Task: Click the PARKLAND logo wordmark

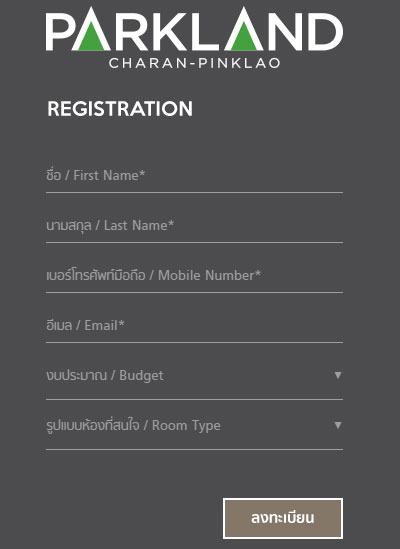Action: click(x=194, y=29)
